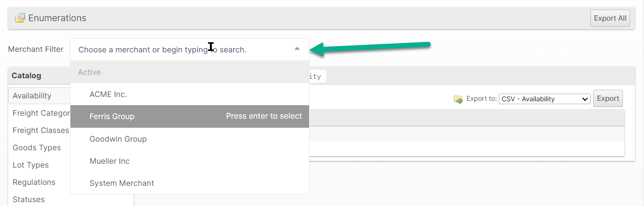Screen dimensions: 644x206
Task: Open the CSV - Availability export dropdown
Action: point(544,99)
